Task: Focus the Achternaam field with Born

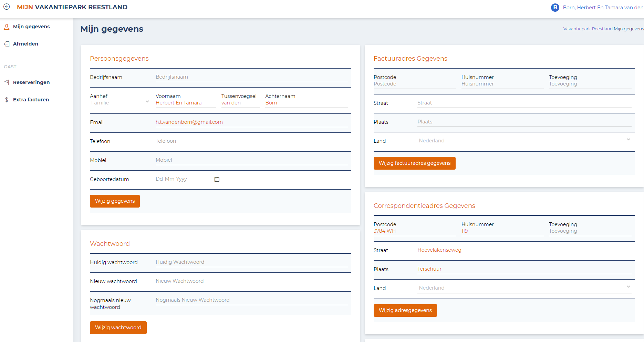Action: point(306,103)
